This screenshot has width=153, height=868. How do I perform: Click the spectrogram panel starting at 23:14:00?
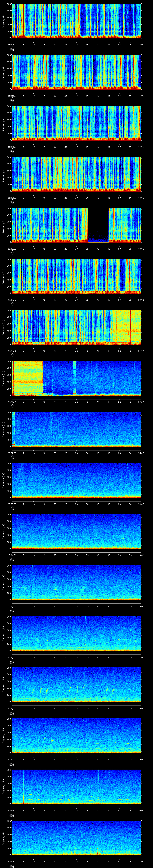(77, 21)
